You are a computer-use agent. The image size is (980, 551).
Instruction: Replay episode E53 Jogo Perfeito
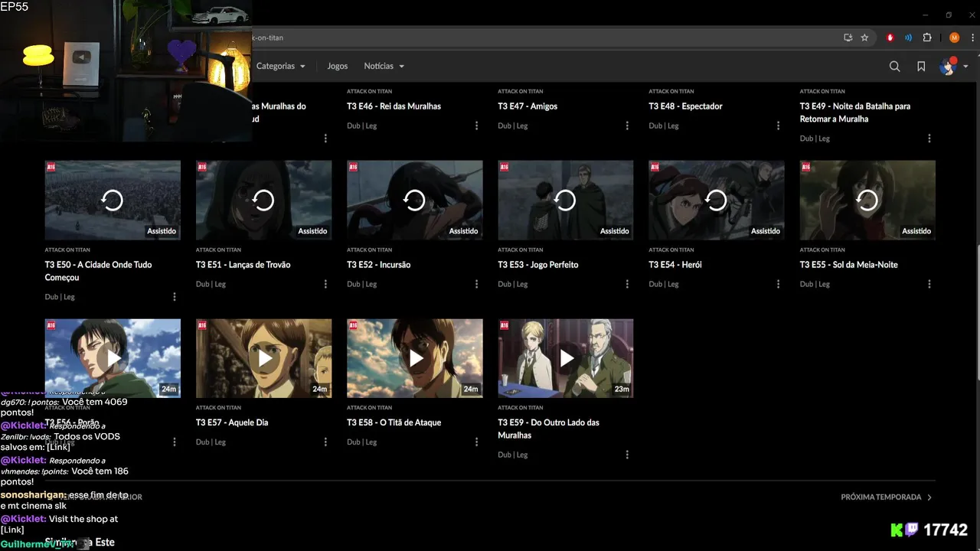[x=565, y=201]
